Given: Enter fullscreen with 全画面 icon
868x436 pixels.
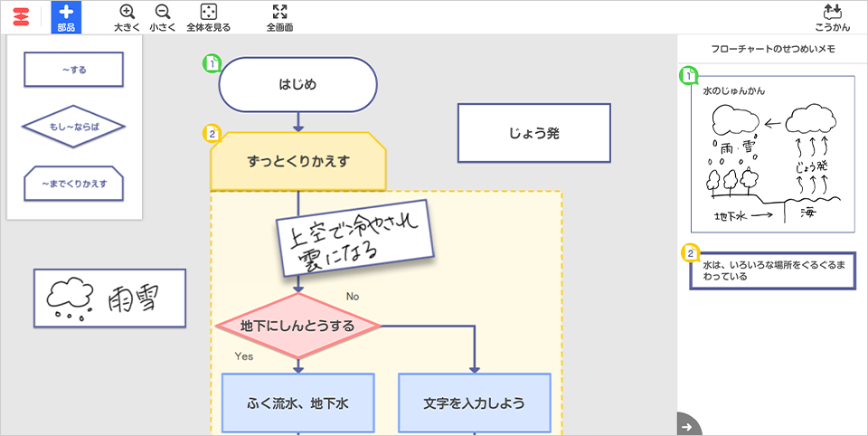Looking at the screenshot, I should click(279, 16).
